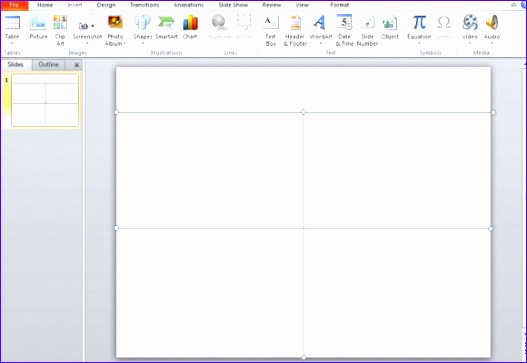Screen dimensions: 527x363
Task: Insert a Picture from file
Action: coord(38,28)
